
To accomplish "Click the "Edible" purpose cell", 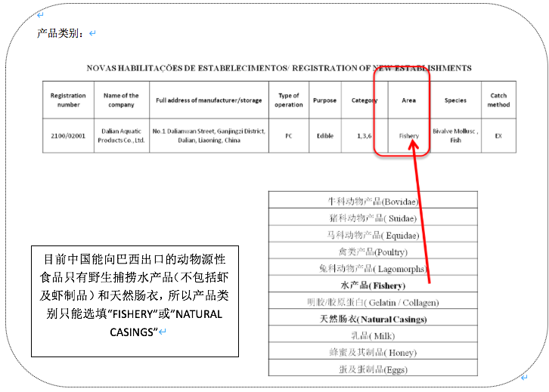I will [324, 136].
